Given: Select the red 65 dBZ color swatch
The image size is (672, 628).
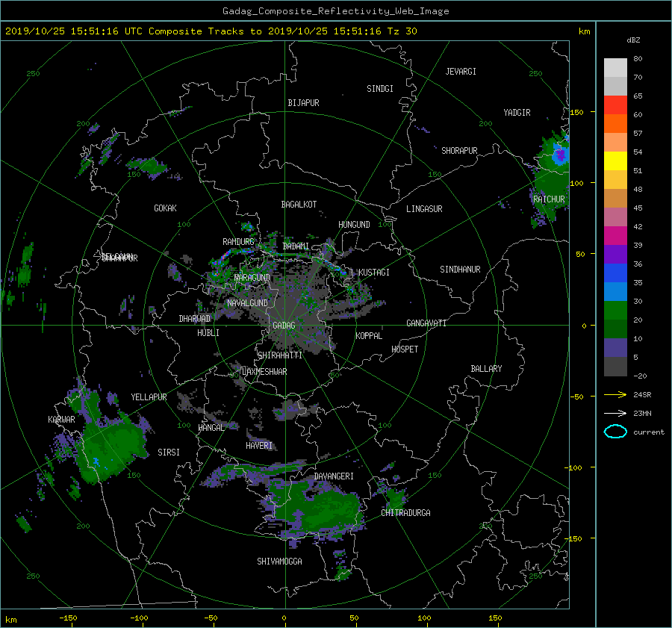Looking at the screenshot, I should [x=615, y=105].
